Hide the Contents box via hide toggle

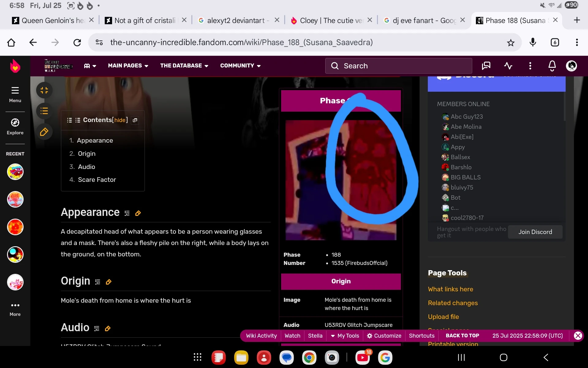point(120,120)
